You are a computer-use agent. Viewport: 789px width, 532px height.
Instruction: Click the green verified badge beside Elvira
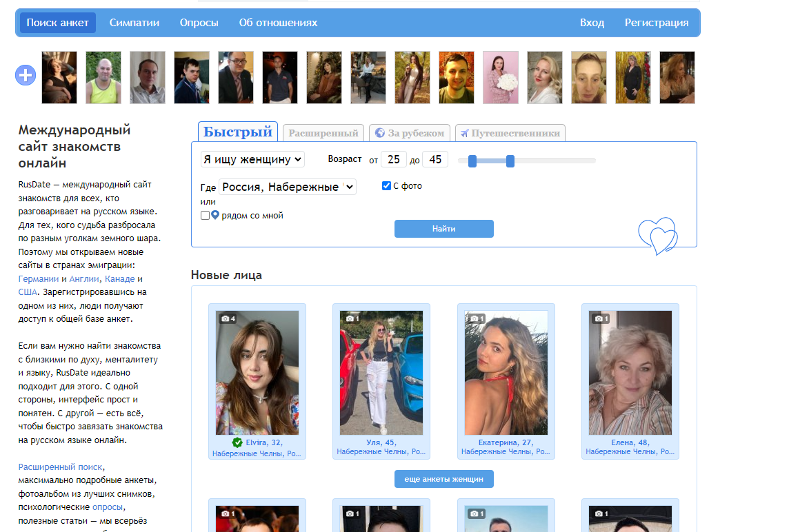[x=237, y=442]
